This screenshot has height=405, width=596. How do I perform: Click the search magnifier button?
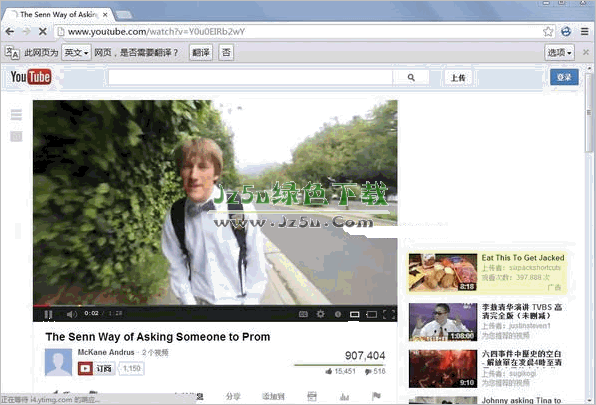coord(411,78)
